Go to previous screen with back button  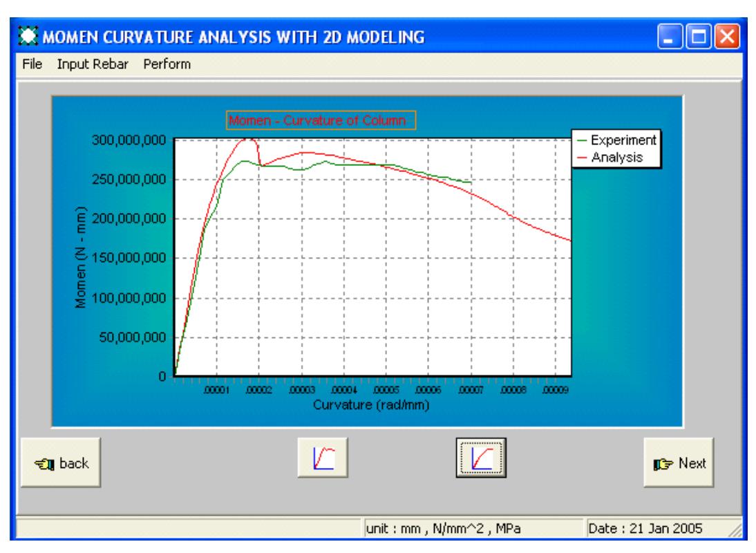coord(61,463)
